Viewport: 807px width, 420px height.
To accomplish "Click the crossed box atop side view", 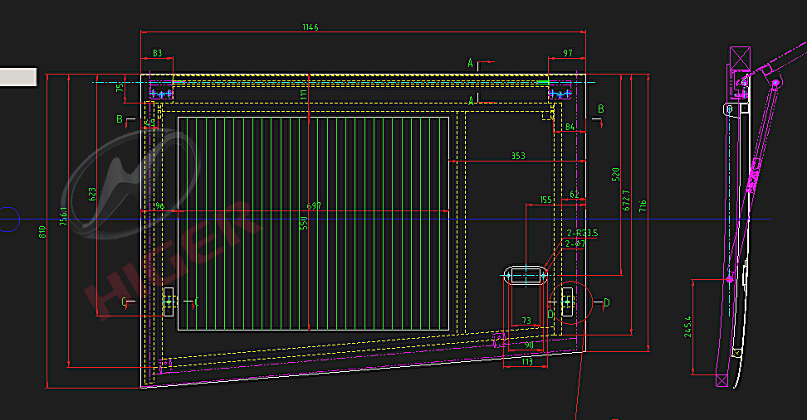I will click(741, 58).
